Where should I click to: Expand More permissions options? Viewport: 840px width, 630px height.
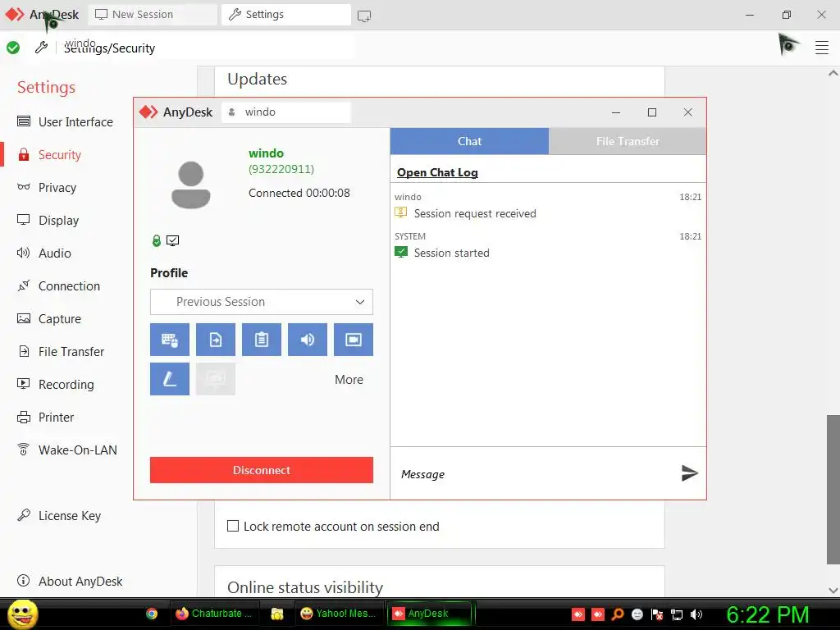[x=349, y=380]
